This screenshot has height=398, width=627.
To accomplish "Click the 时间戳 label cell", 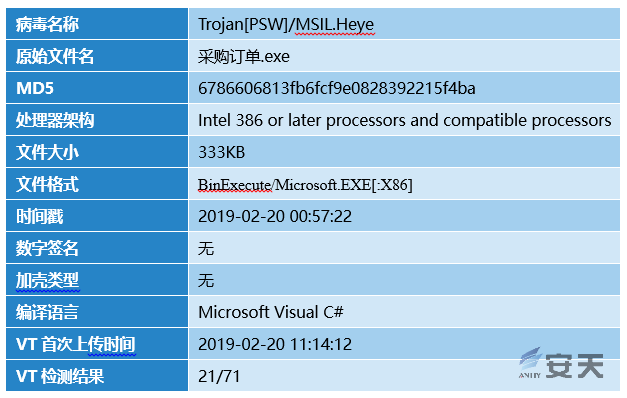I will [x=97, y=216].
